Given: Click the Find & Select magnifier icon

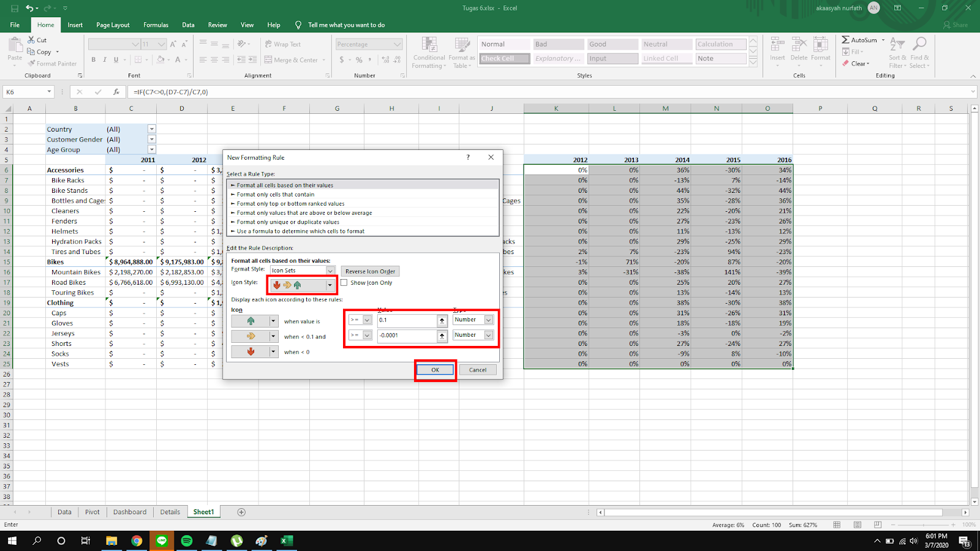Looking at the screenshot, I should tap(919, 44).
